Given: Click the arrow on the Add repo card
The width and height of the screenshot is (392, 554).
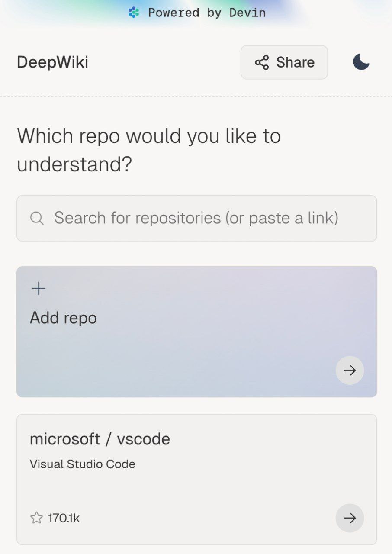Looking at the screenshot, I should (350, 370).
